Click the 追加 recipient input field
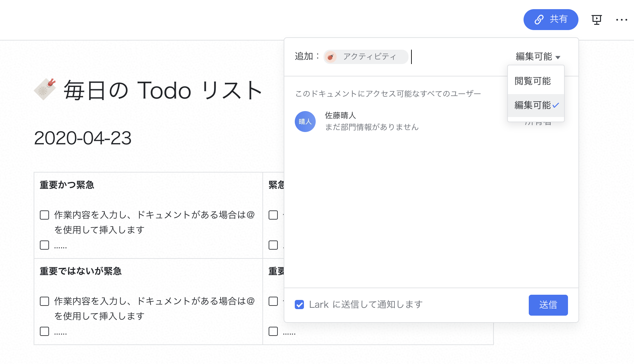This screenshot has height=364, width=634. click(x=458, y=57)
